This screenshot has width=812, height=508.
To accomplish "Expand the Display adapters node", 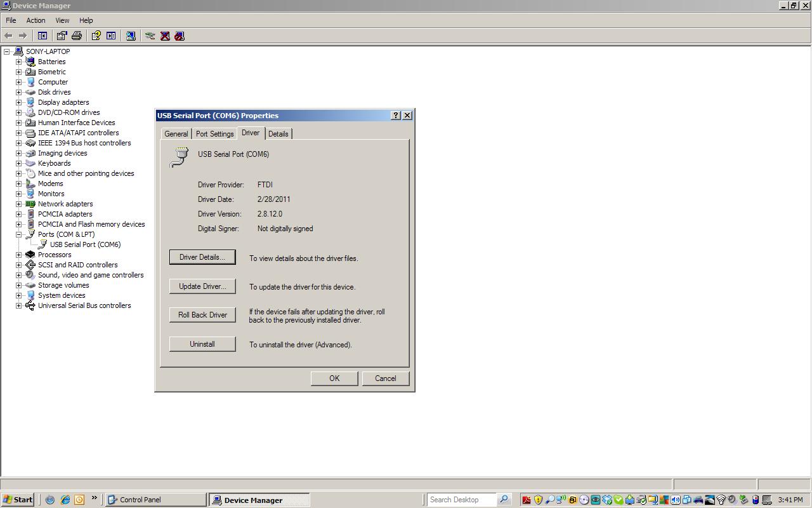I will 19,102.
